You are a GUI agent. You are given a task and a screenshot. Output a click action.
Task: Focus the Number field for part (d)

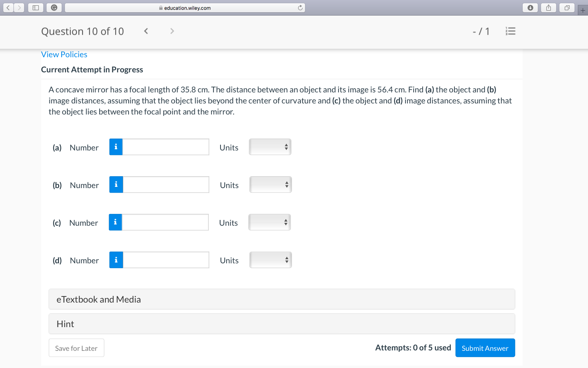(166, 260)
